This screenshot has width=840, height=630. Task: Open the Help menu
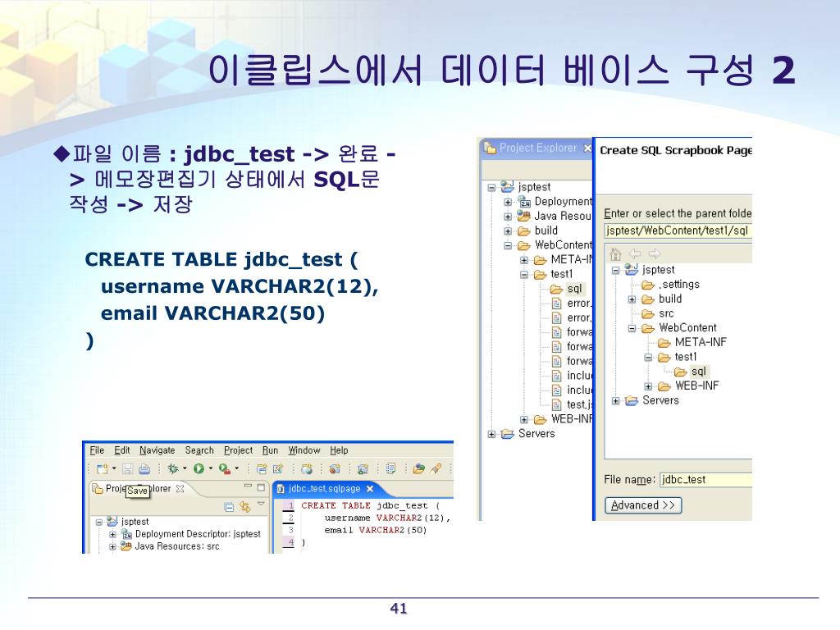339,450
